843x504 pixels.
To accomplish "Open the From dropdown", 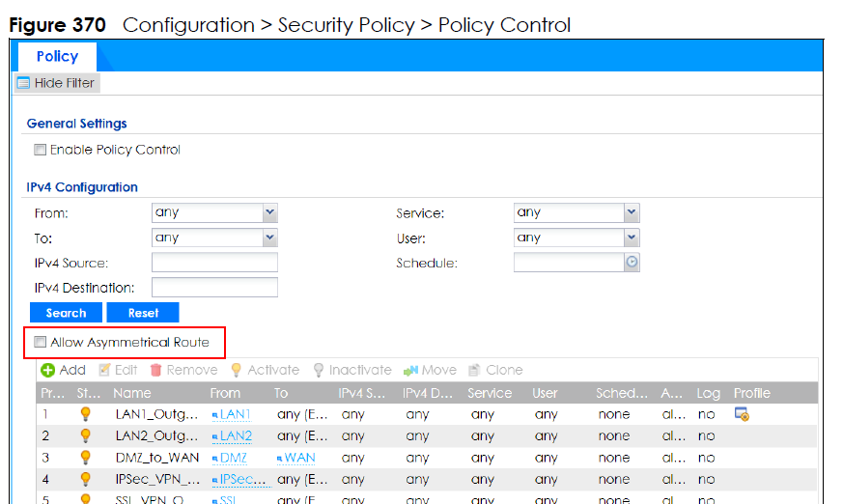I will click(x=269, y=212).
